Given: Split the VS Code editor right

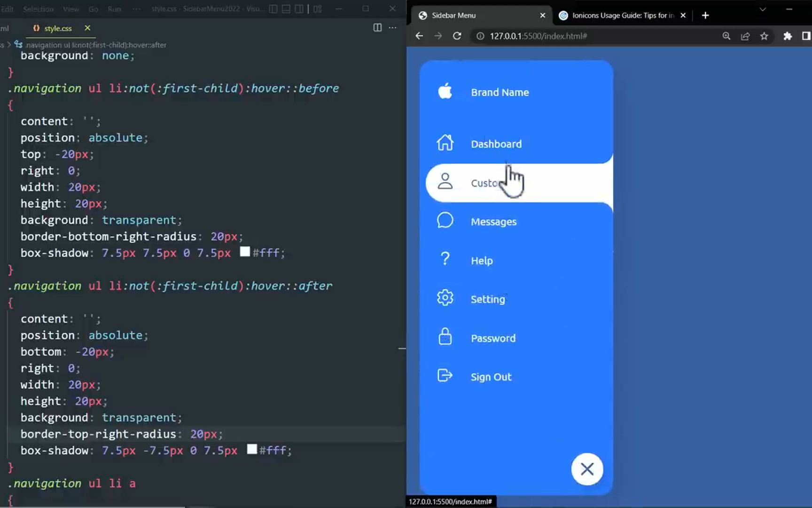Looking at the screenshot, I should tap(377, 28).
